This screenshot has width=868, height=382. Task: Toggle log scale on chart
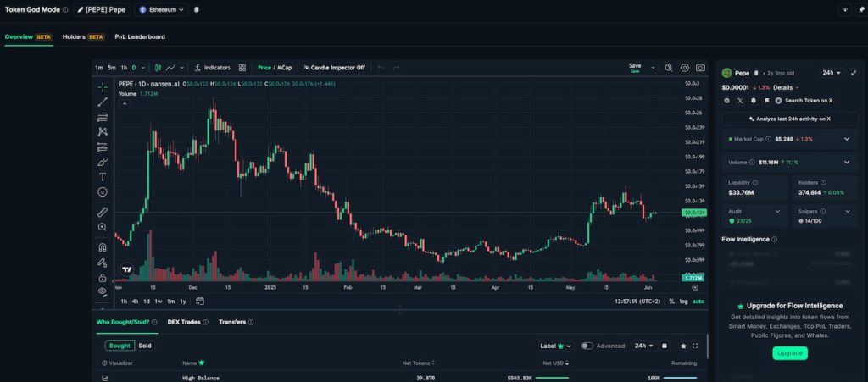[x=684, y=302]
